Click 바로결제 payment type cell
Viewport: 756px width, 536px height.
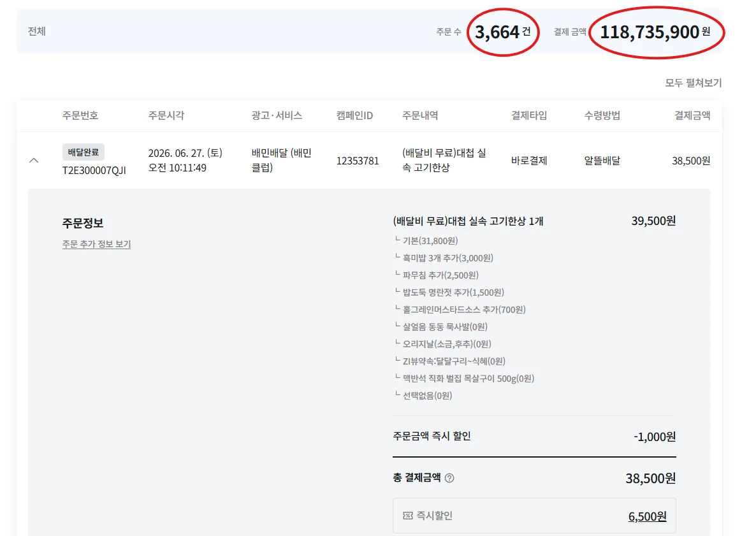coord(529,161)
